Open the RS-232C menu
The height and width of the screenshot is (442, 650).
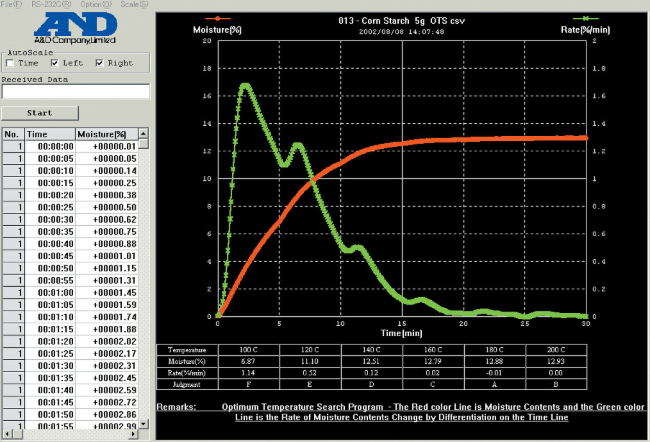51,4
